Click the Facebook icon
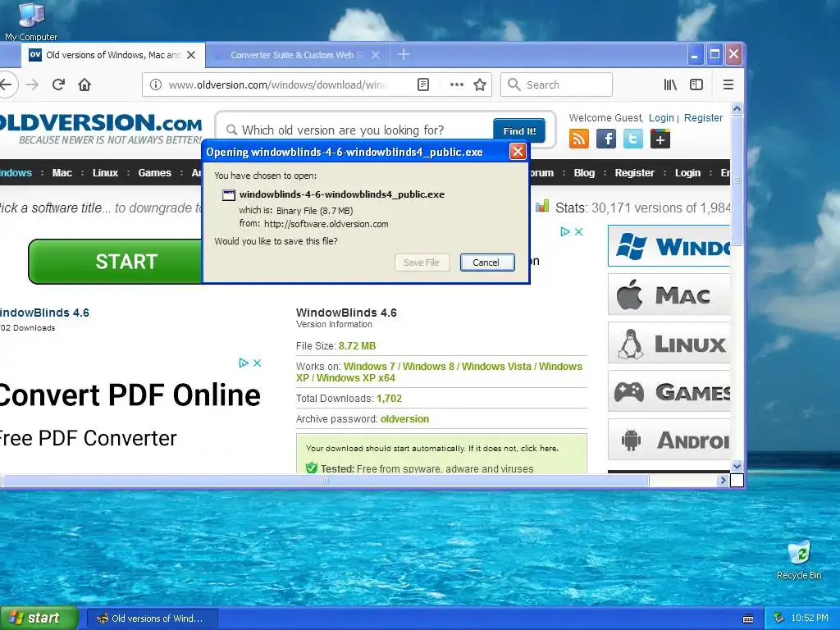The height and width of the screenshot is (630, 840). (606, 139)
